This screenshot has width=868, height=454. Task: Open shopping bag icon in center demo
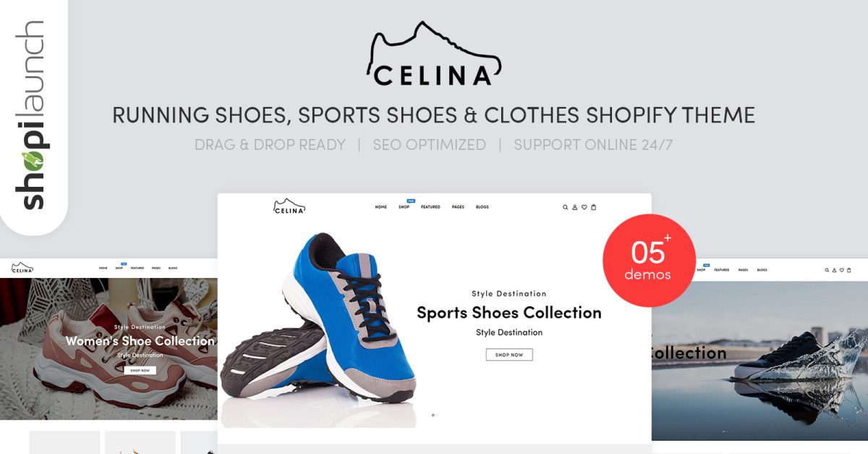click(x=594, y=207)
